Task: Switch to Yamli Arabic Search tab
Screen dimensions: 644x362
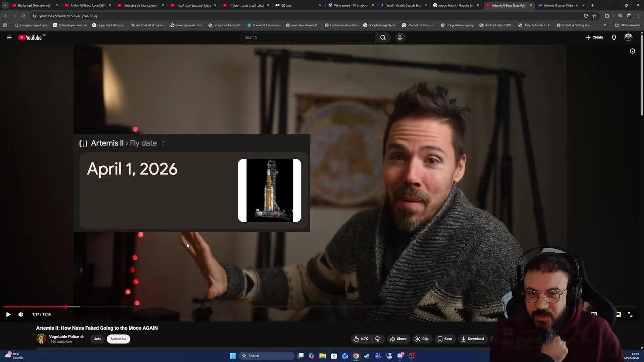Action: tap(404, 5)
